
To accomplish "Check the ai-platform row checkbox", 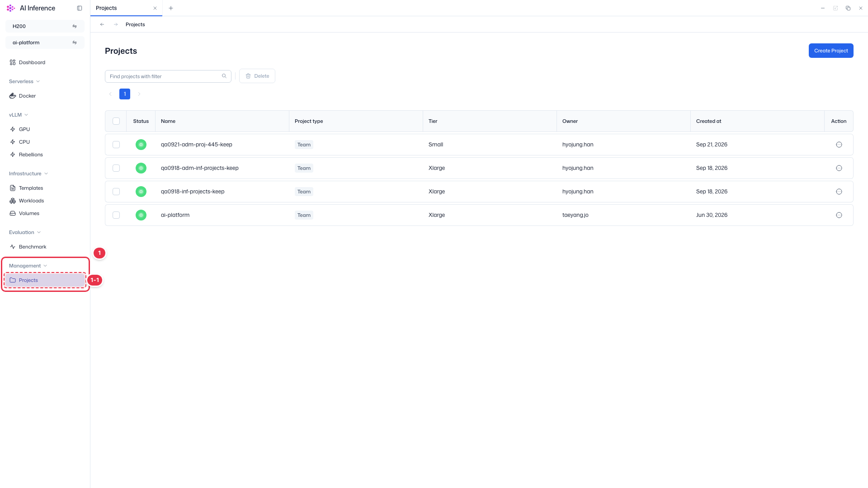I will pyautogui.click(x=116, y=215).
